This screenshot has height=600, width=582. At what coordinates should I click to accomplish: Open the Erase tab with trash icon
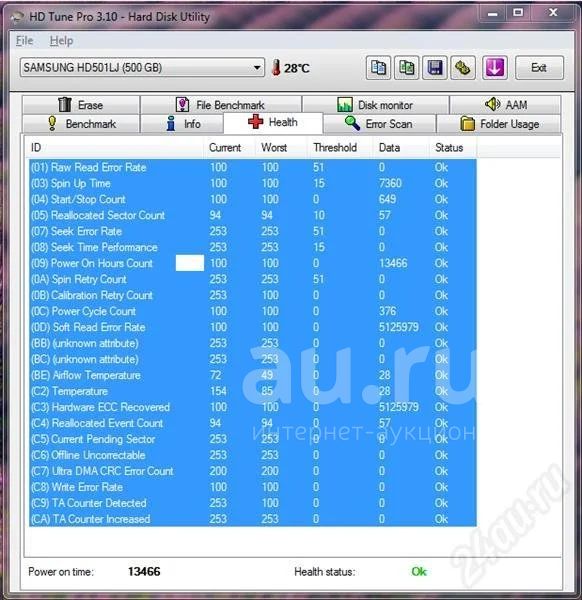81,105
